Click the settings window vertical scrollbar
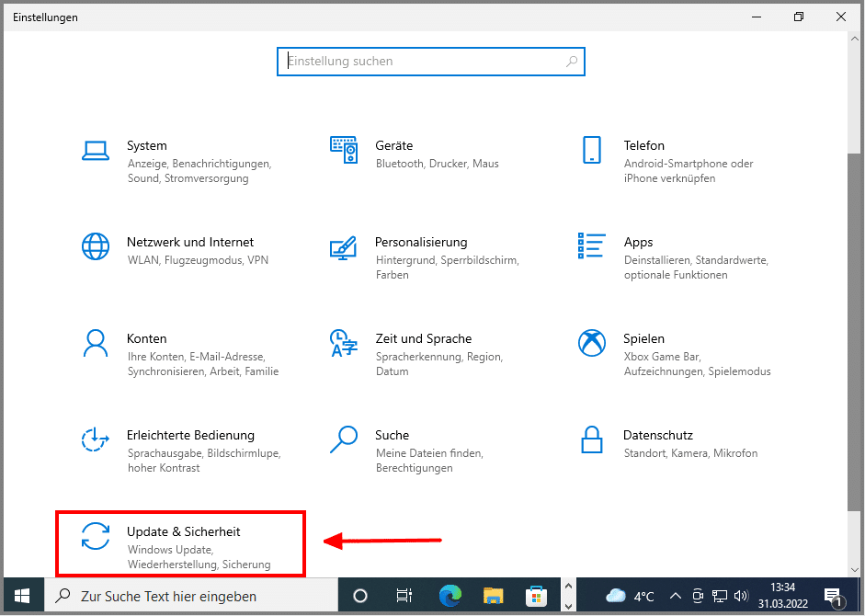 pos(854,322)
